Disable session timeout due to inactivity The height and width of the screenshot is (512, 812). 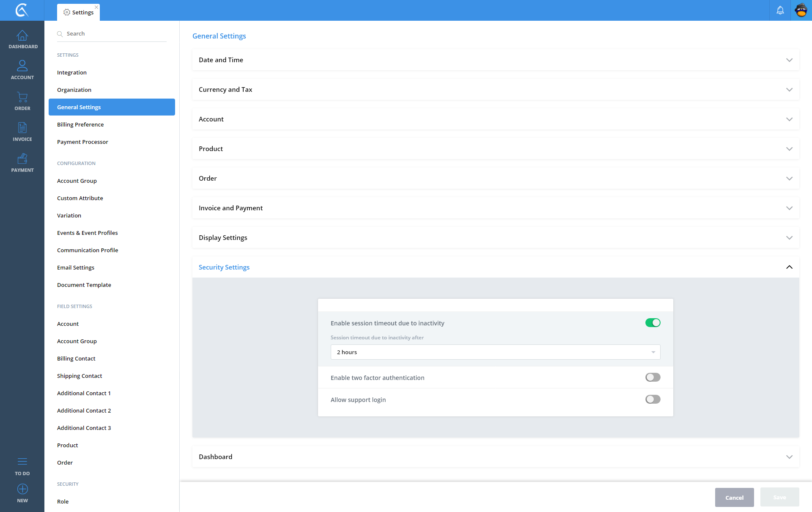click(x=653, y=323)
